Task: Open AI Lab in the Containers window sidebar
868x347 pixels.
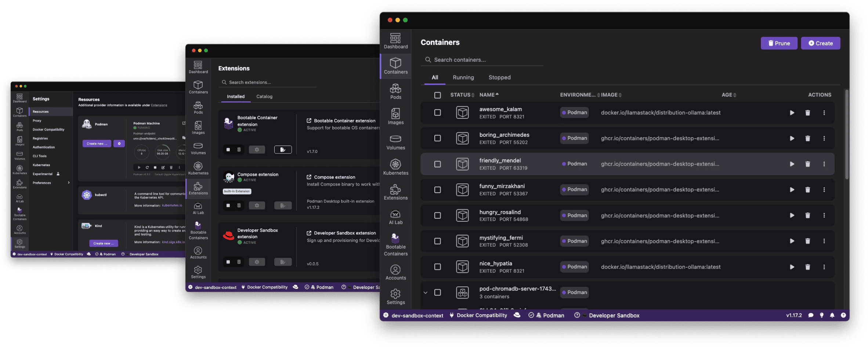Action: point(395,217)
